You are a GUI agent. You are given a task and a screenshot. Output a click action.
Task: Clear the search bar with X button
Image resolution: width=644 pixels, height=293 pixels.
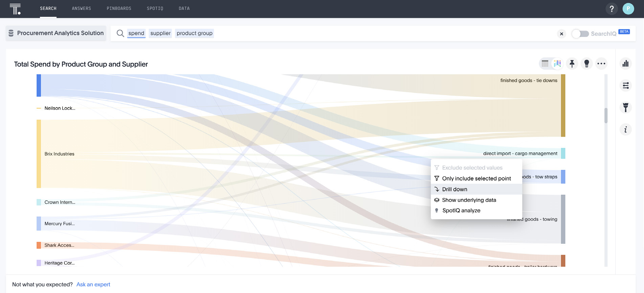coord(561,34)
